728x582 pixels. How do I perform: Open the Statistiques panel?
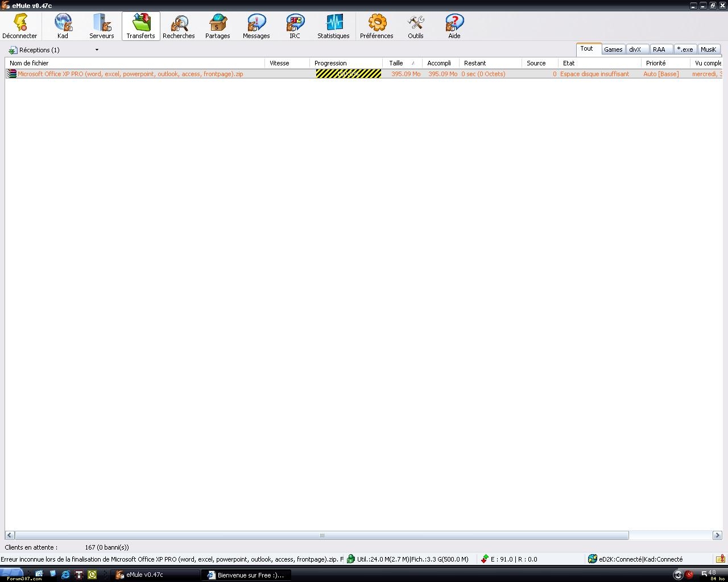(x=333, y=26)
